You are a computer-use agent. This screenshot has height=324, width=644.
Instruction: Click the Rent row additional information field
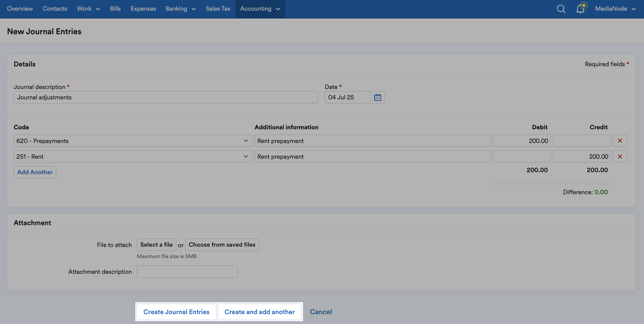tap(372, 156)
